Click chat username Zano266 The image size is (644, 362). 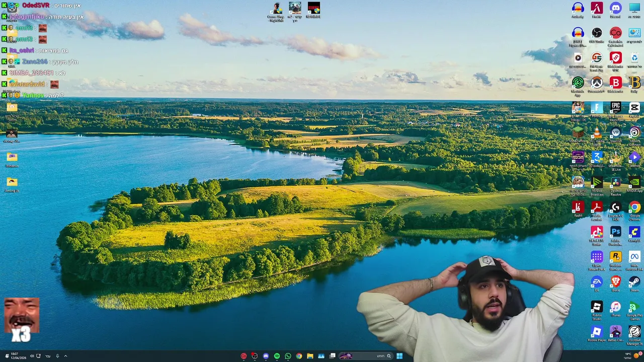pos(34,61)
